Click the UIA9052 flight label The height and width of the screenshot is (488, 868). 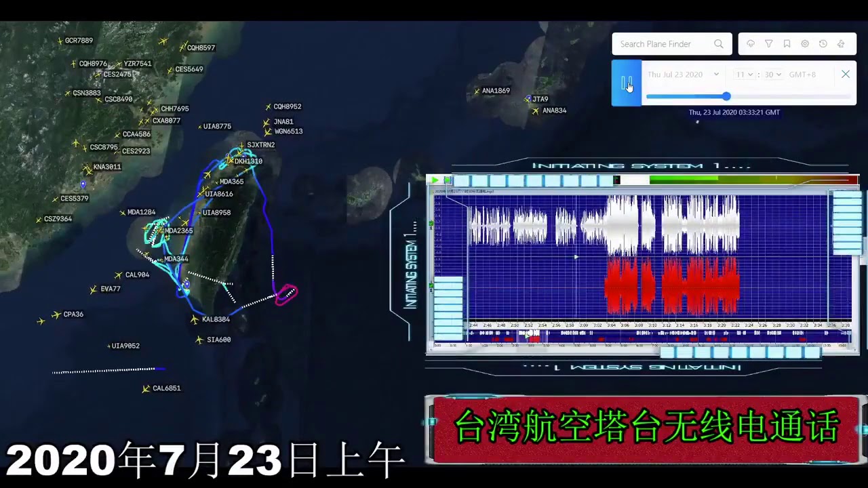pyautogui.click(x=125, y=346)
